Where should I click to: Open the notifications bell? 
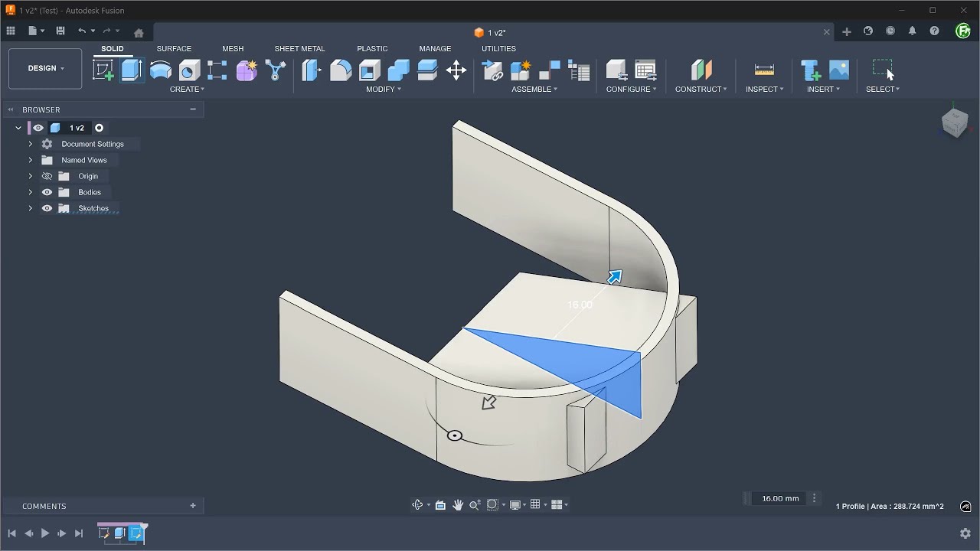point(912,31)
